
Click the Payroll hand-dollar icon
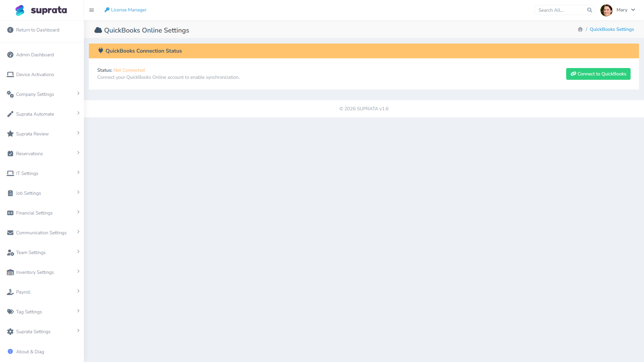[10, 292]
